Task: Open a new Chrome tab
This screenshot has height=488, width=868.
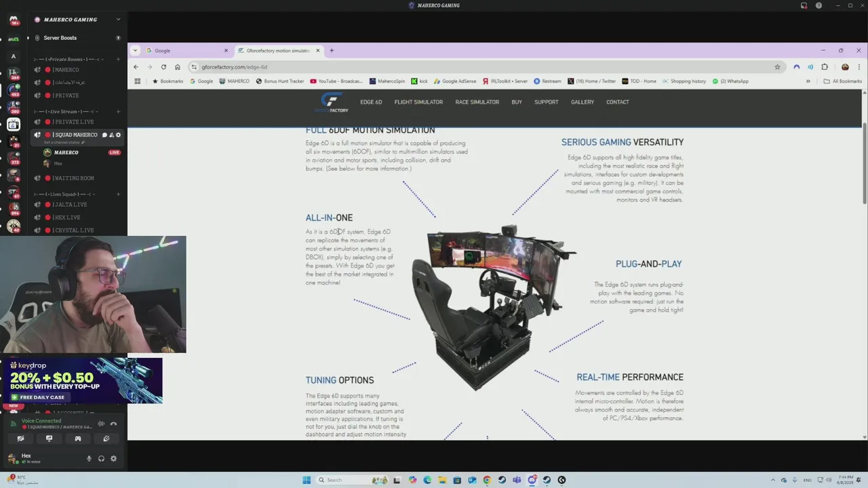Action: 332,50
